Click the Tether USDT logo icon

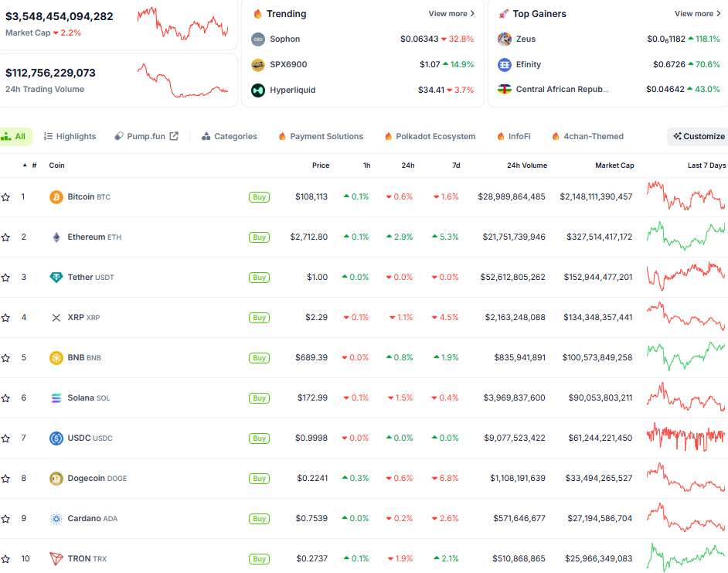pos(56,278)
